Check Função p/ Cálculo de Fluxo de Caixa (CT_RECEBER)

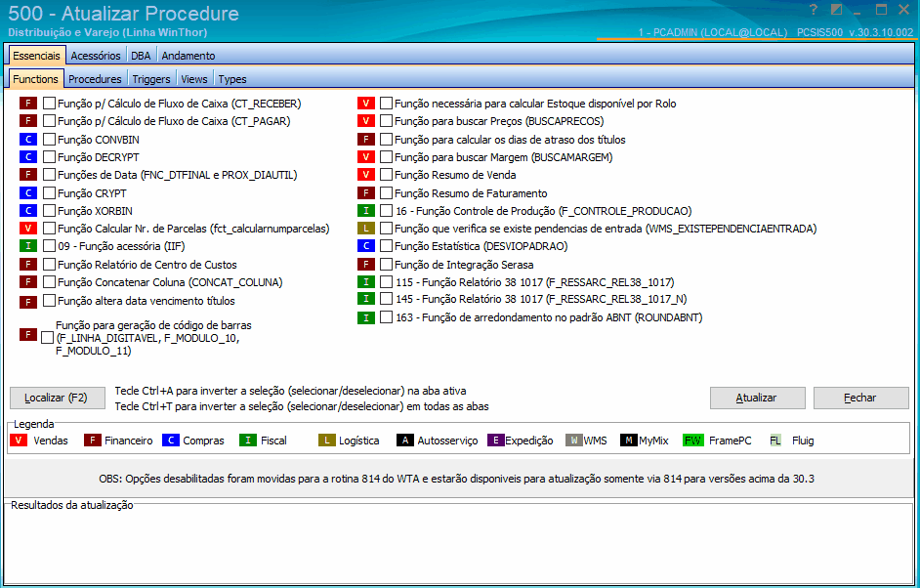pyautogui.click(x=49, y=104)
